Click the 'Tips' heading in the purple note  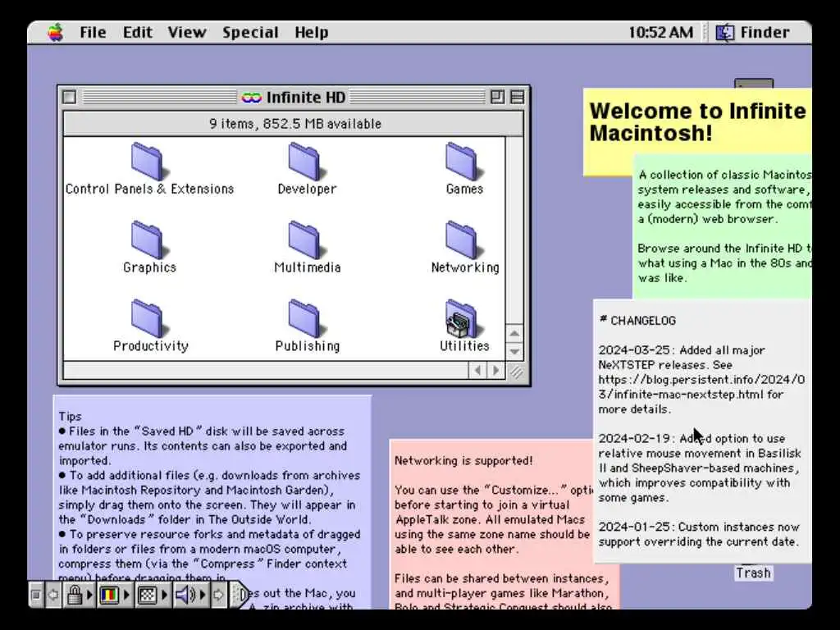[x=70, y=416]
